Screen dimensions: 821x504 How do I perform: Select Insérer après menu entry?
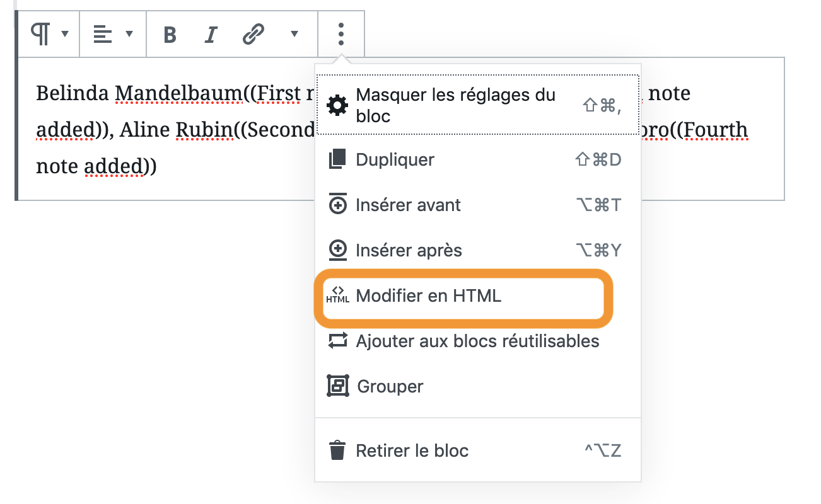click(478, 250)
